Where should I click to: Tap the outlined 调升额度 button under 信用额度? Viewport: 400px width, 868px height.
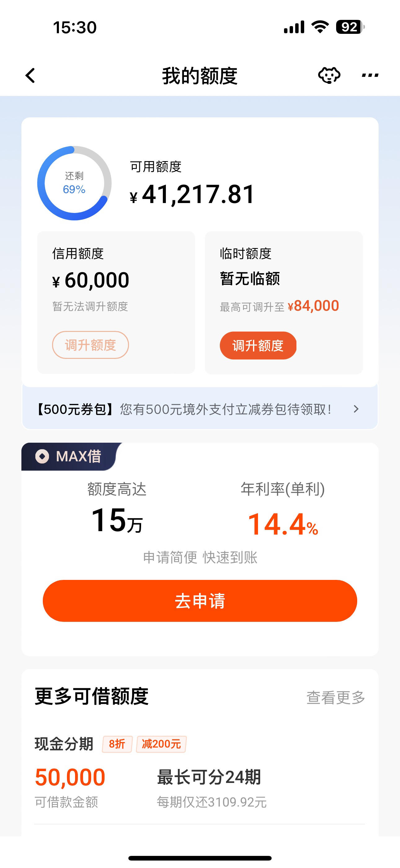(x=90, y=345)
